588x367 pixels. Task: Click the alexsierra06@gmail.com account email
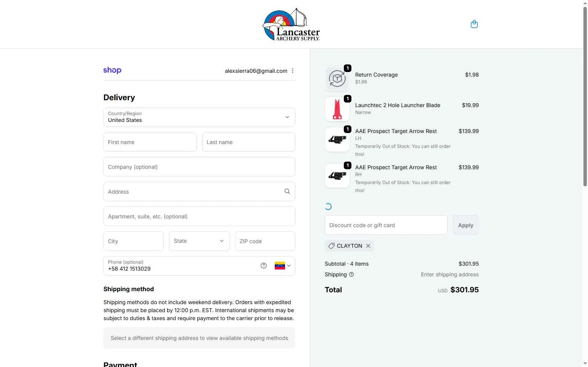click(x=256, y=71)
